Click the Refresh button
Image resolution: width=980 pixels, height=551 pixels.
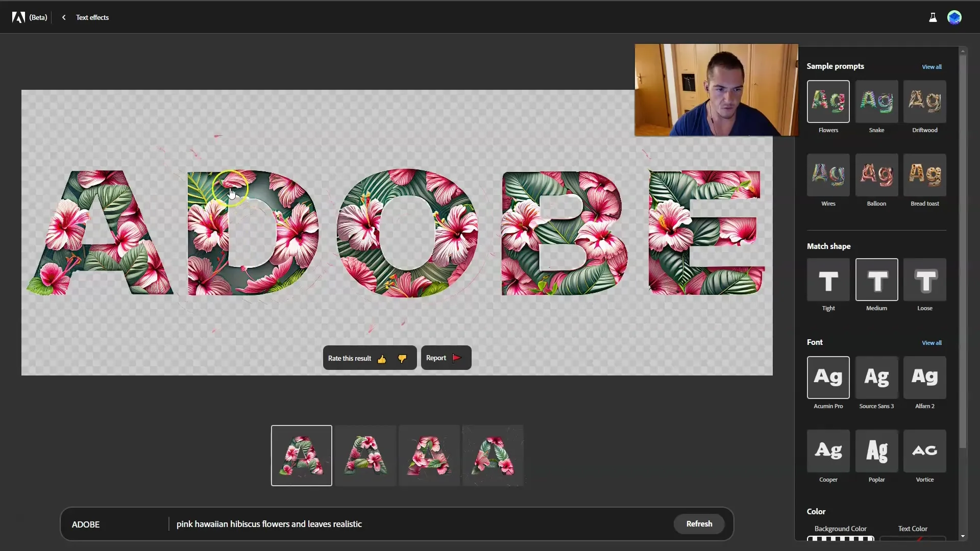[699, 523]
